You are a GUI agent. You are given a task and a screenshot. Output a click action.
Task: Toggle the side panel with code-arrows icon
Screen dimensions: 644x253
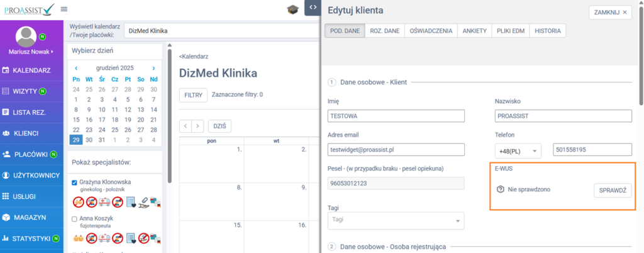coord(313,8)
